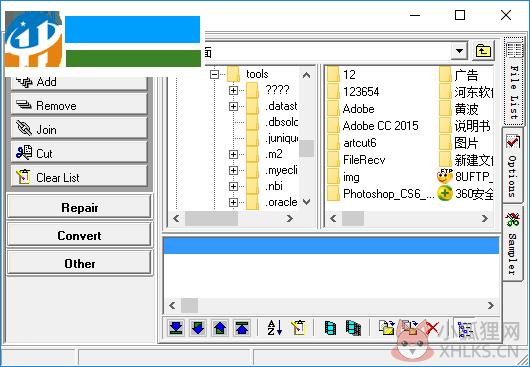Viewport: 530px width, 367px height.
Task: Open the Other section
Action: coord(79,263)
